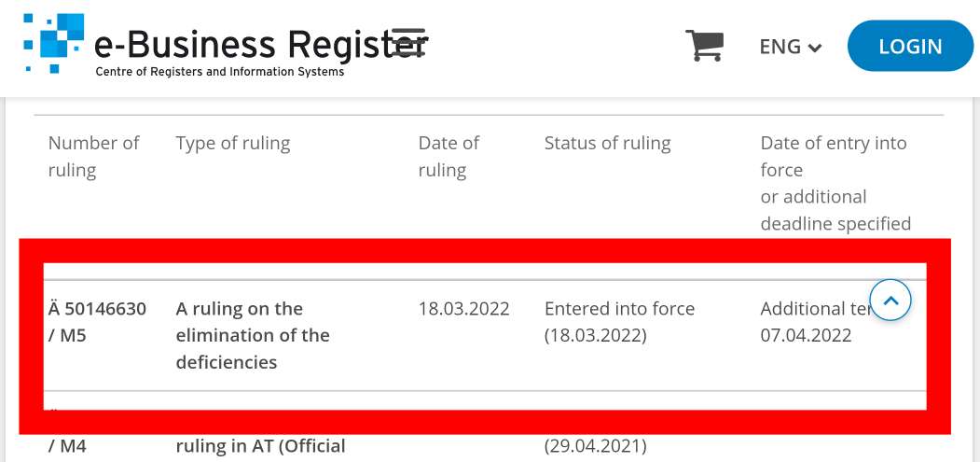
Task: Click the "ruling in AT (Official" text
Action: [x=260, y=446]
